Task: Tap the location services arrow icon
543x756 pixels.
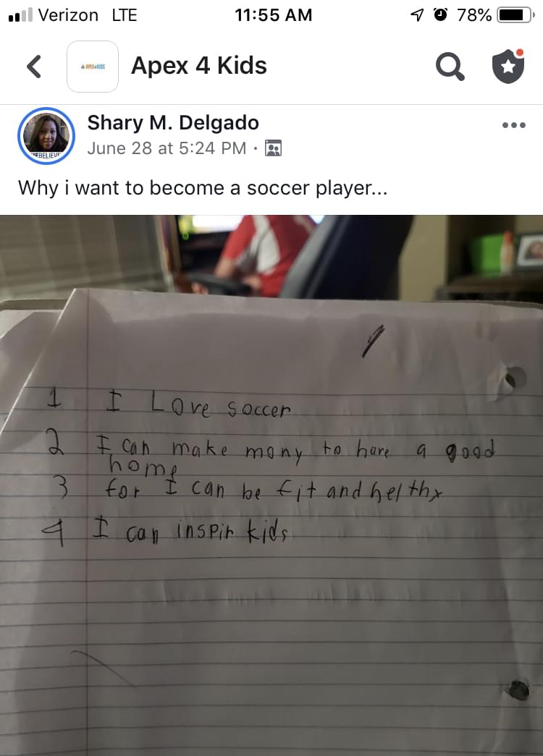Action: pyautogui.click(x=416, y=15)
